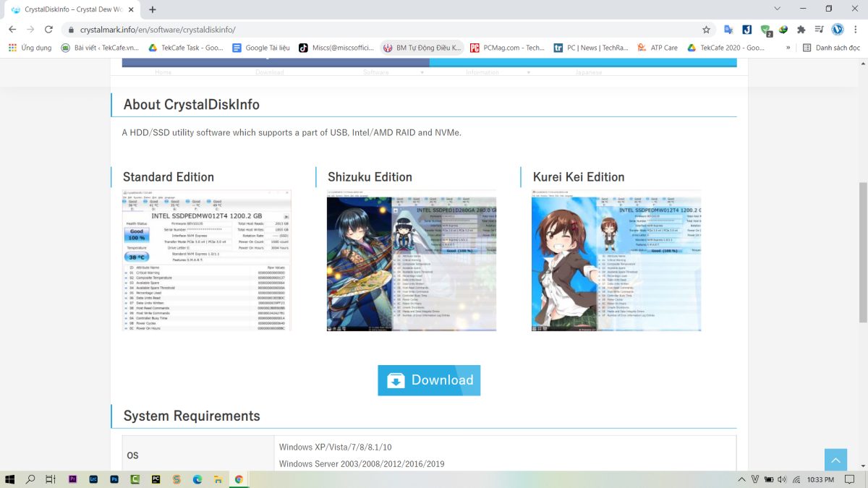Open the green shield adblock extension
This screenshot has width=868, height=488.
point(765,30)
